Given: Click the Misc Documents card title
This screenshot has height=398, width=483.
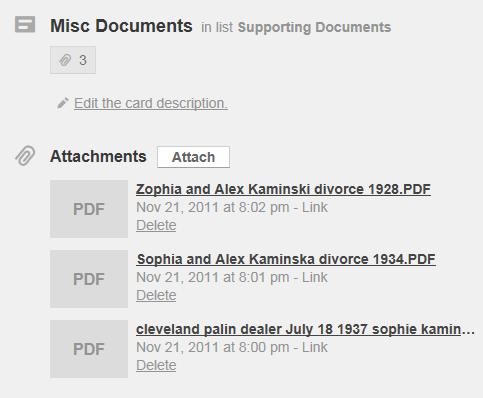Looking at the screenshot, I should (121, 26).
